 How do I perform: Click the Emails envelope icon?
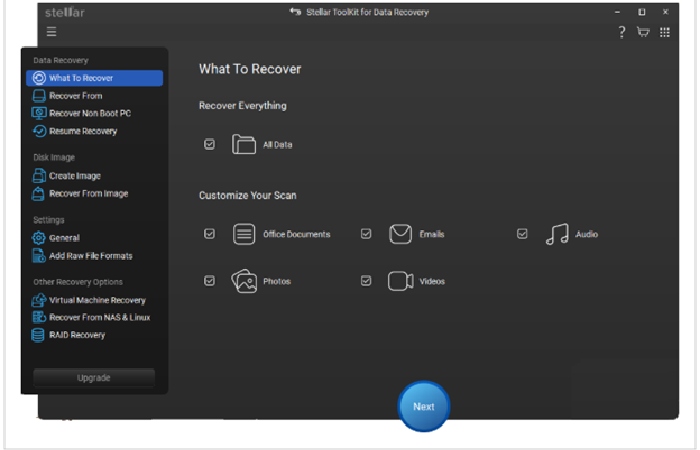(x=400, y=234)
